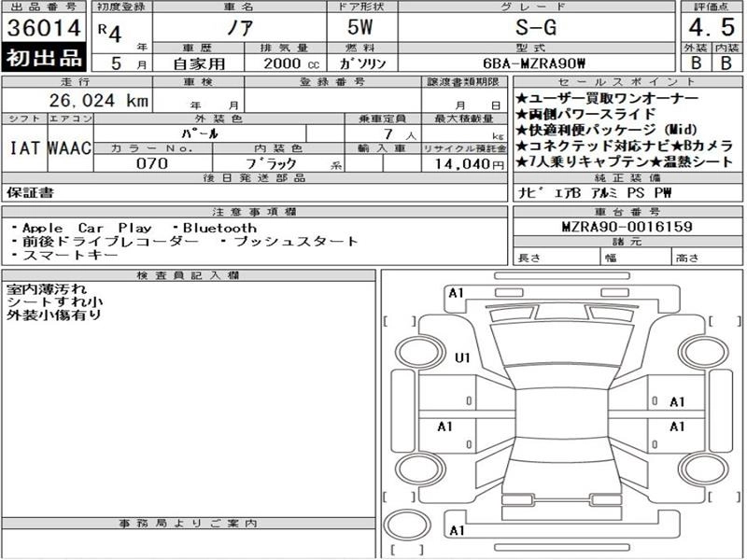Select 保証書 under later-shipped parts
Image resolution: width=747 pixels, height=560 pixels.
pyautogui.click(x=30, y=192)
